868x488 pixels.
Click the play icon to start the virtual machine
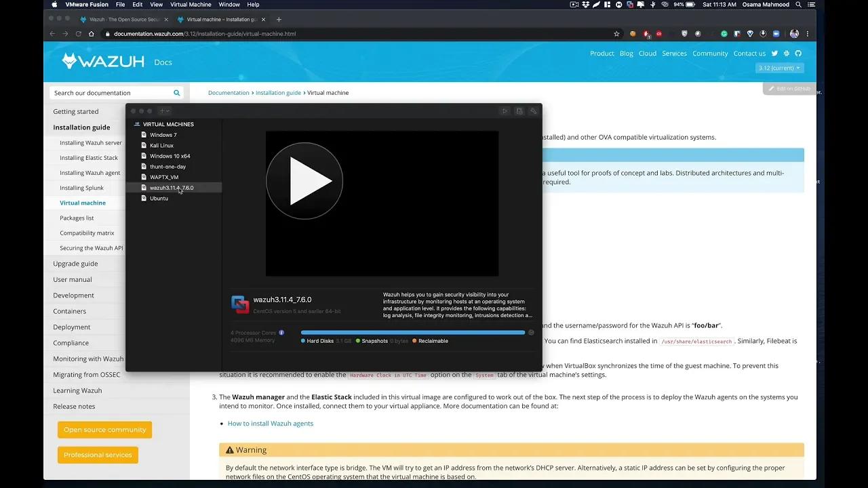[x=304, y=180]
